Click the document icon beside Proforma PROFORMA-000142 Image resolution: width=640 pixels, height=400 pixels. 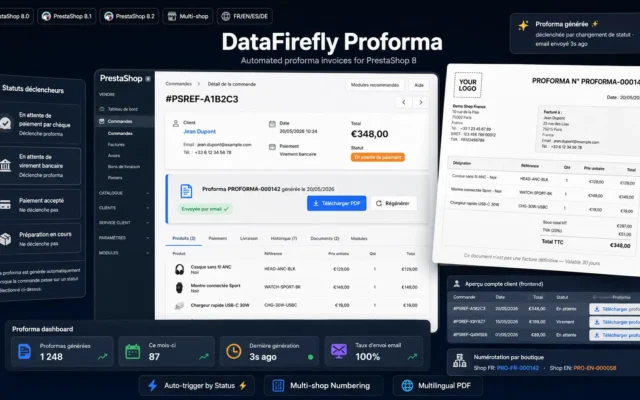click(186, 191)
